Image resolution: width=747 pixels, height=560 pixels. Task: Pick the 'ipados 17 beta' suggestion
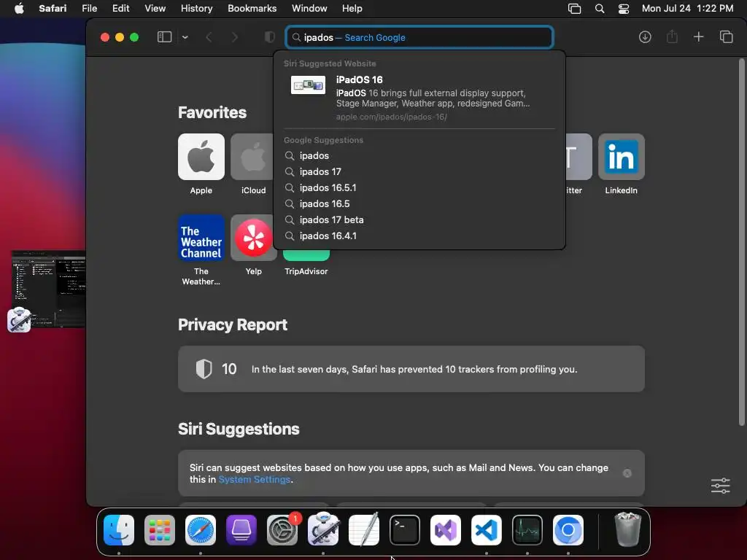[419, 219]
